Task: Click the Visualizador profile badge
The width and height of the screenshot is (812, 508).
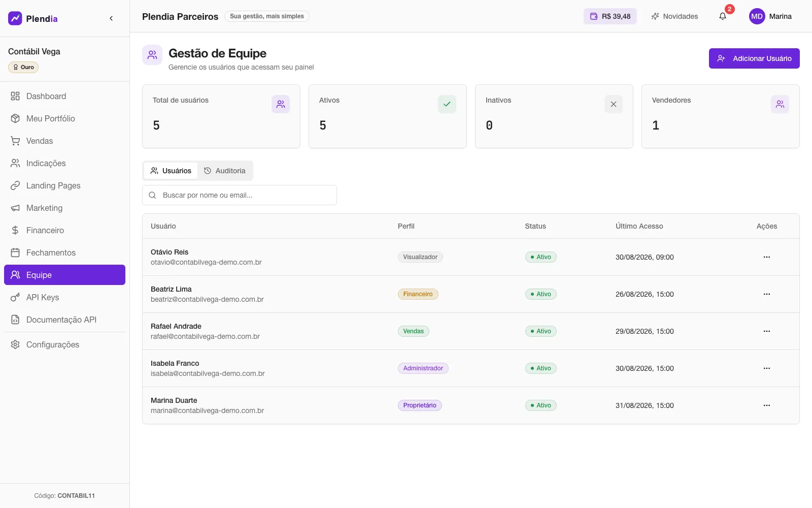Action: click(420, 257)
